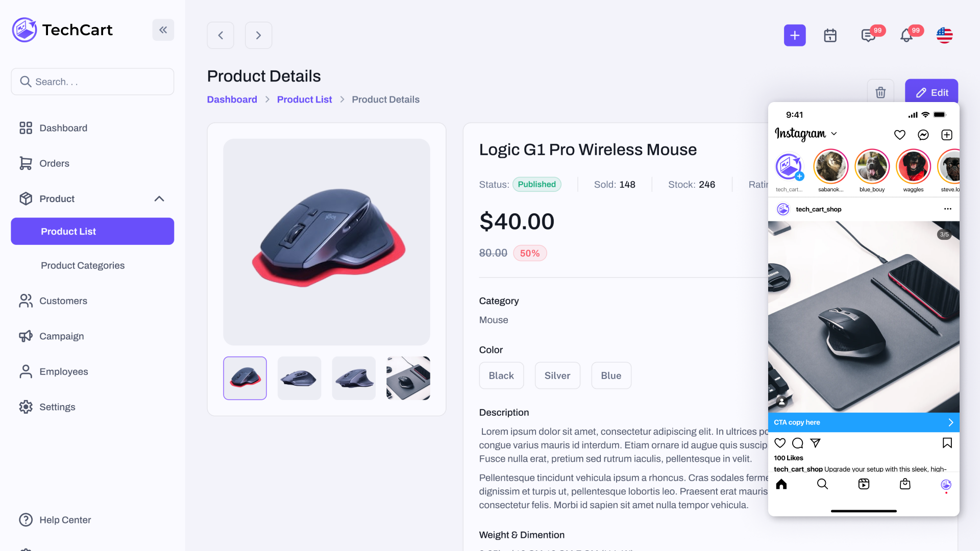980x551 pixels.
Task: Like the Instagram post with heart icon
Action: [780, 443]
